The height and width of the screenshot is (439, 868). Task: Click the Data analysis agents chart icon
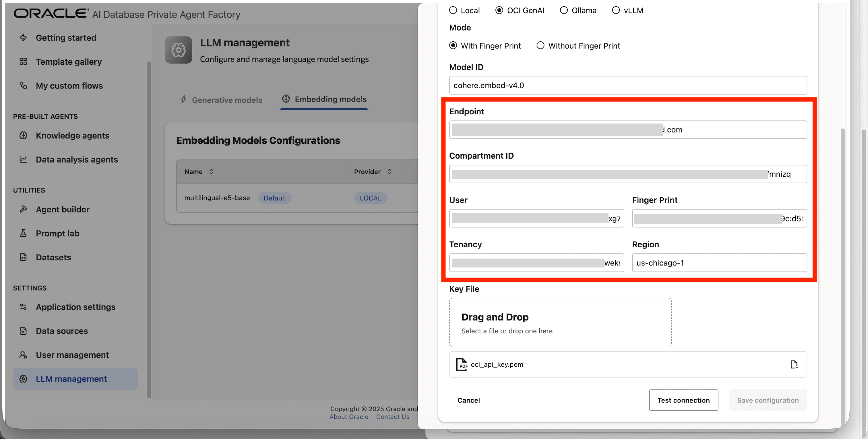(23, 159)
